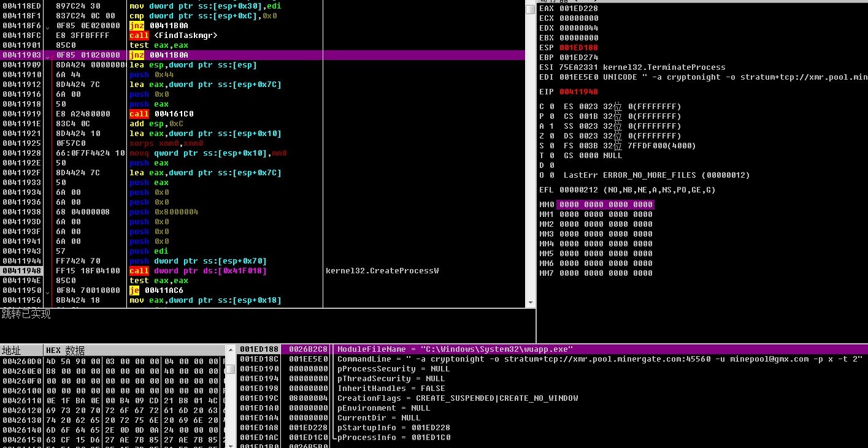Click the A flag value in registers
868x448 pixels.
click(551, 126)
